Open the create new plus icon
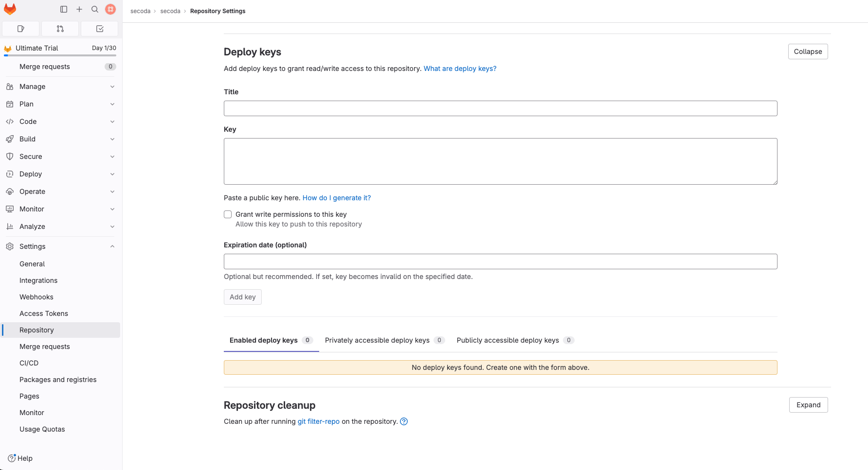This screenshot has width=868, height=470. tap(79, 9)
